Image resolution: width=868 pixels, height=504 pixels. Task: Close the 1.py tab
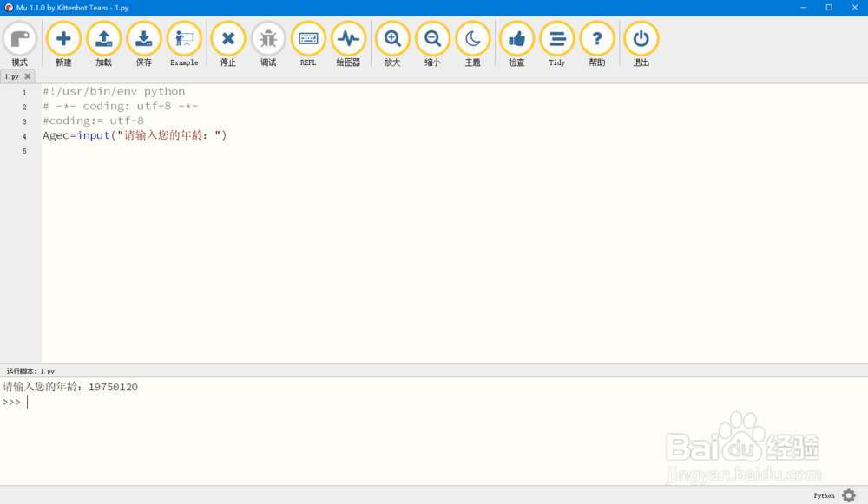28,76
